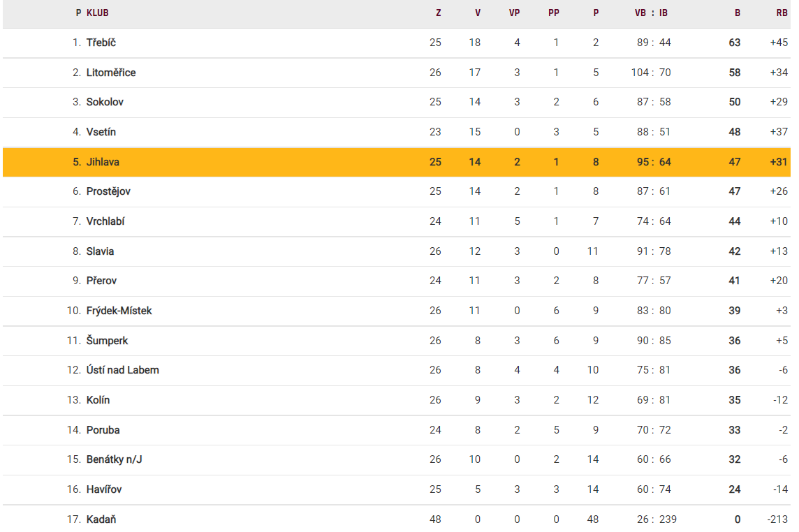Click the Vsetín club name
This screenshot has height=532, width=799.
click(x=101, y=132)
